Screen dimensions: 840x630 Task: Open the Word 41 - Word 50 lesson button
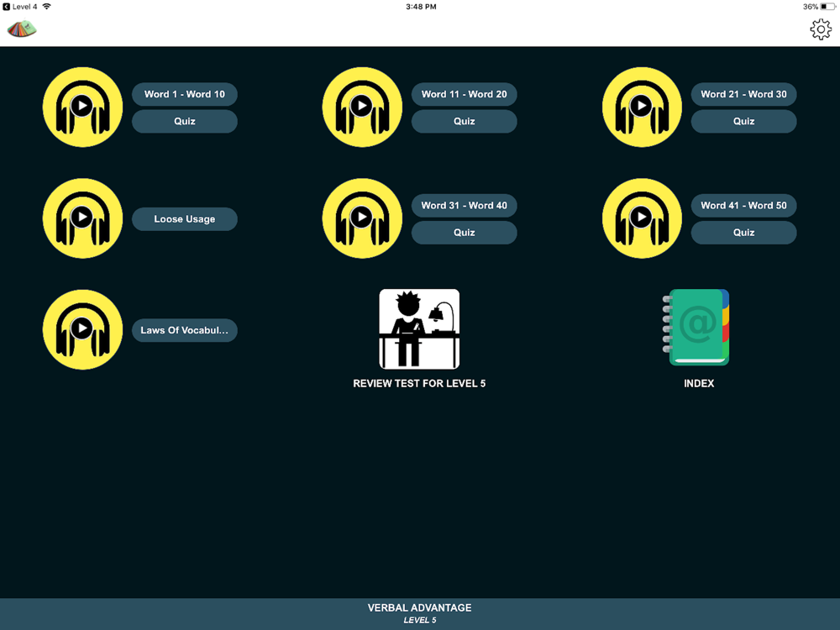click(x=744, y=206)
